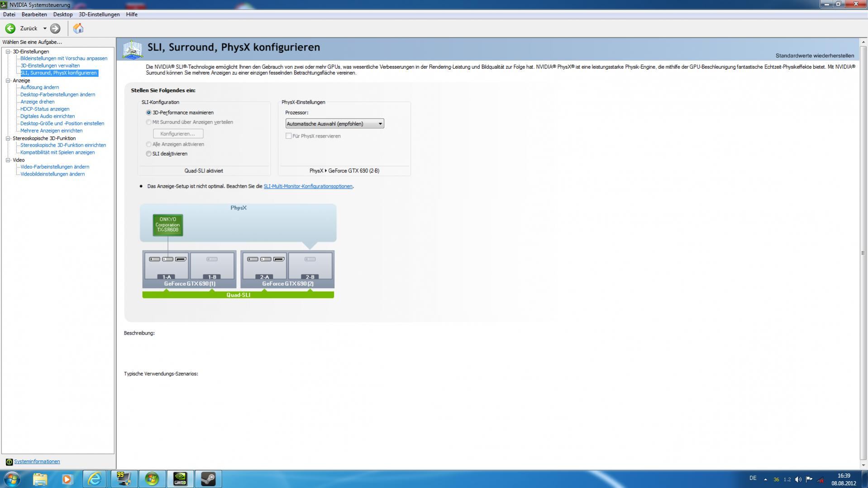Image resolution: width=868 pixels, height=488 pixels.
Task: Click the connected middle DVI port on GPU 1-A
Action: (168, 259)
